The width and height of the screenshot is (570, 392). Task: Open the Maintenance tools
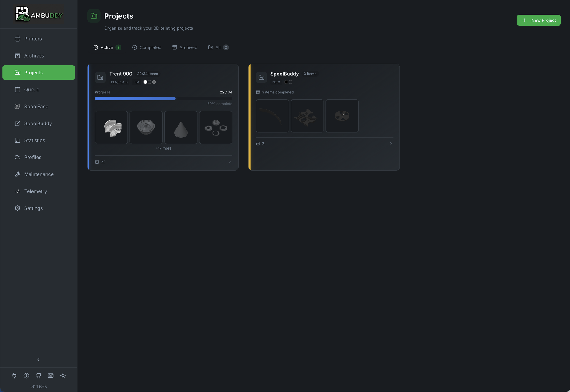click(x=39, y=174)
